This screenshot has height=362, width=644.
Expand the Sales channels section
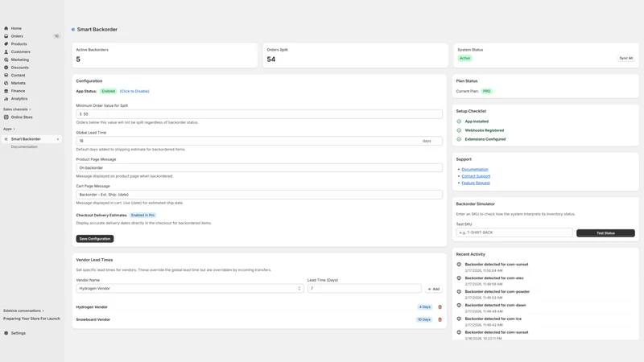17,109
